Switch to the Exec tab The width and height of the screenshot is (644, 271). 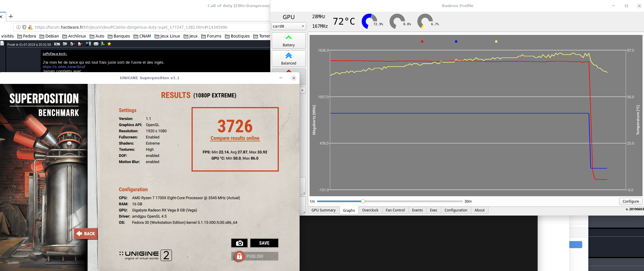point(434,210)
